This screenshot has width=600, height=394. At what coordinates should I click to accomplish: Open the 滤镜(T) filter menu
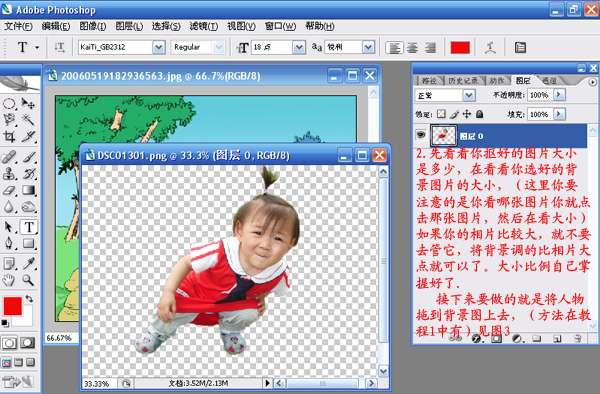tap(204, 26)
